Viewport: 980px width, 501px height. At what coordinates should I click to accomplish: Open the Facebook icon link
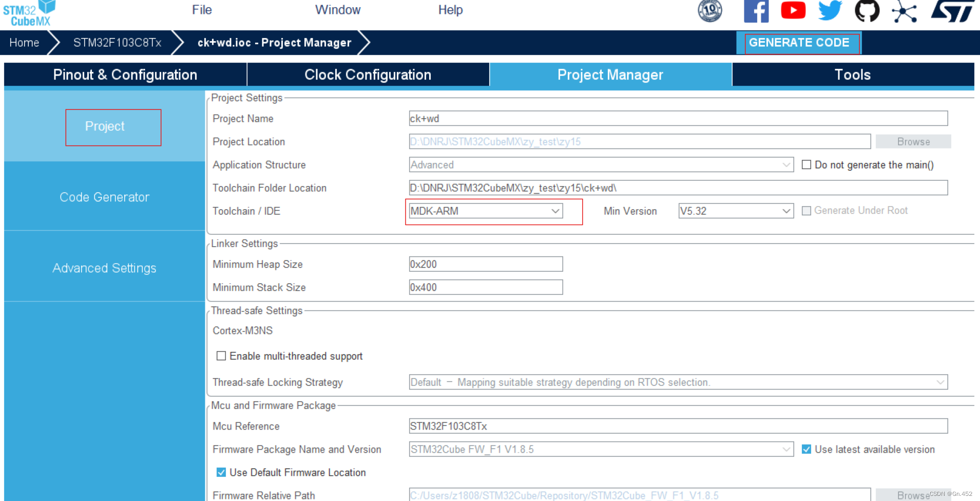click(756, 11)
